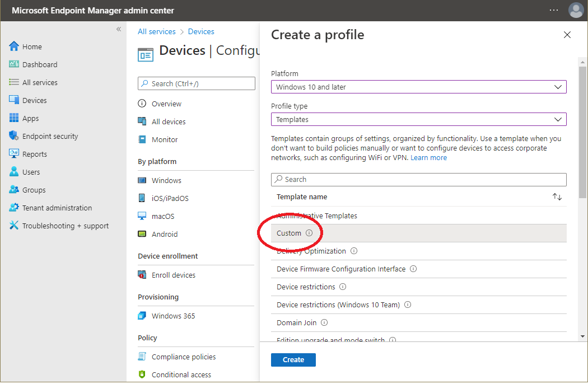Click the Tenant administration gear icon
This screenshot has width=588, height=384.
[14, 207]
